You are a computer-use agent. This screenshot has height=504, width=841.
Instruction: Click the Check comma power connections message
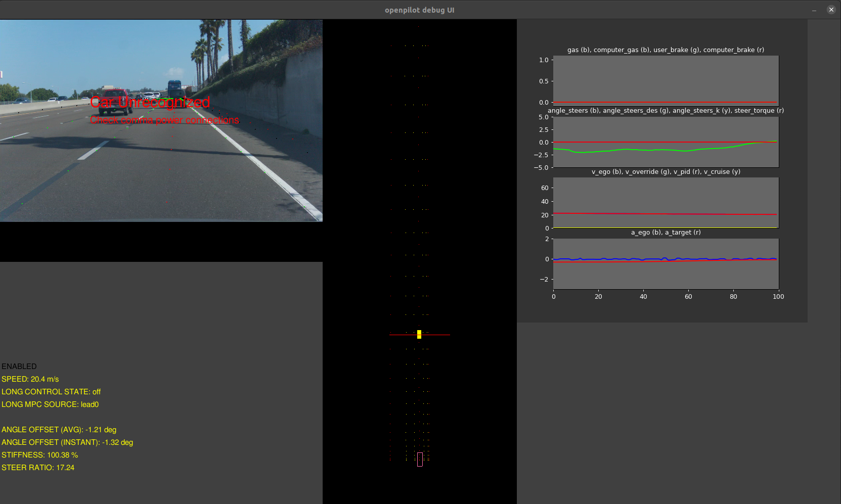(x=165, y=120)
